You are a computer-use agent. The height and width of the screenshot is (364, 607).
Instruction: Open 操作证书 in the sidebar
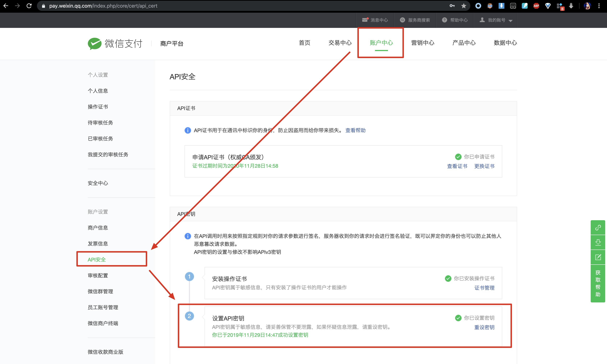click(98, 107)
